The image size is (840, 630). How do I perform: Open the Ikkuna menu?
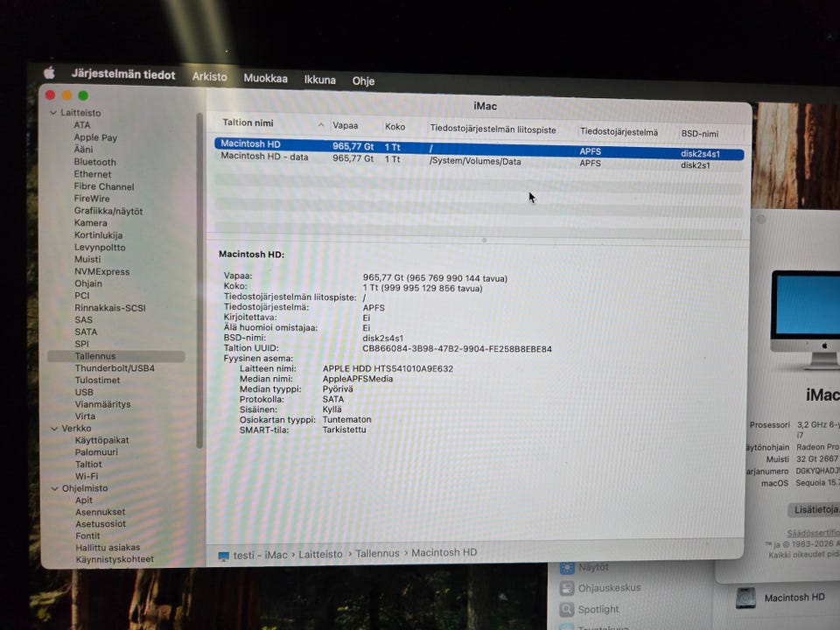320,80
